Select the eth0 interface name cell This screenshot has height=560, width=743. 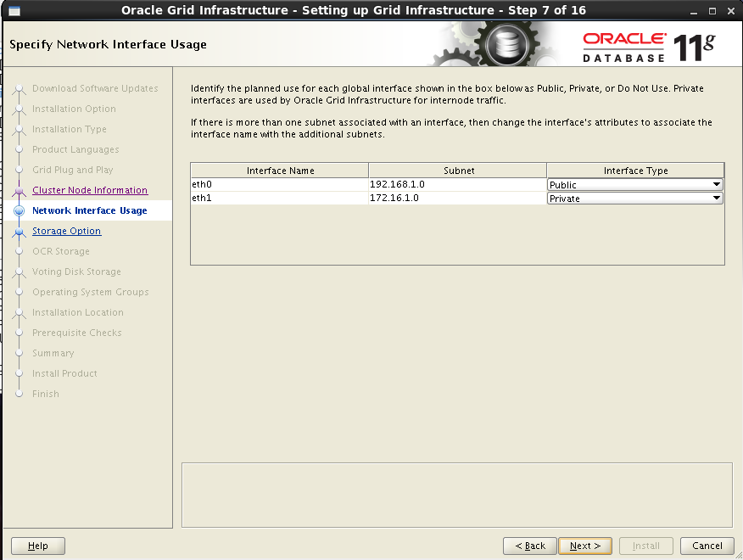[280, 184]
